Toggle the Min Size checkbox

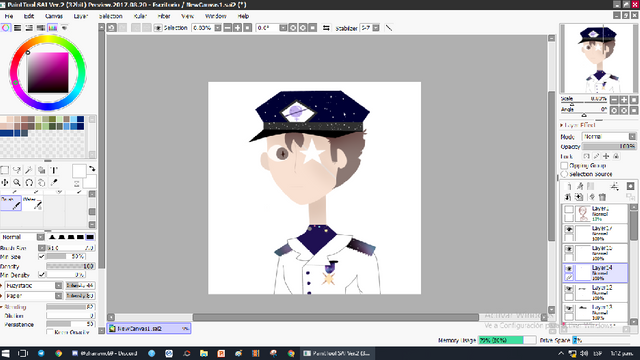point(41,256)
